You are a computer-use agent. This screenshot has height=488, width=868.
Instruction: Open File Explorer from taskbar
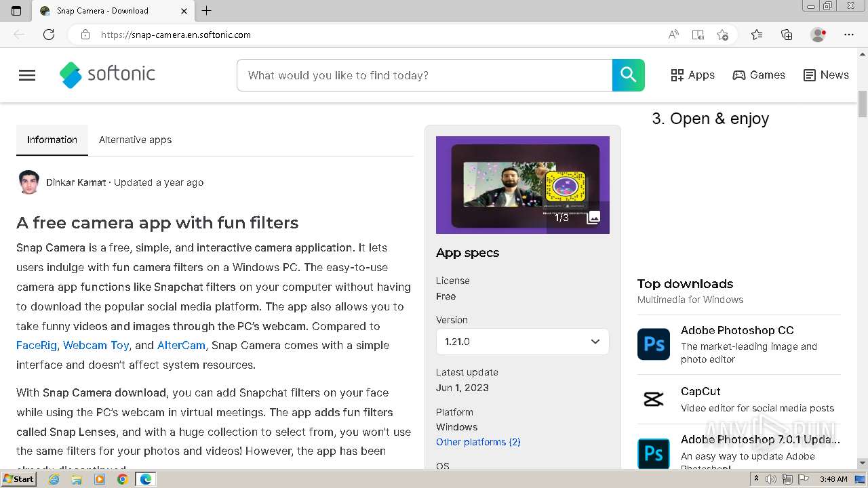[x=77, y=479]
